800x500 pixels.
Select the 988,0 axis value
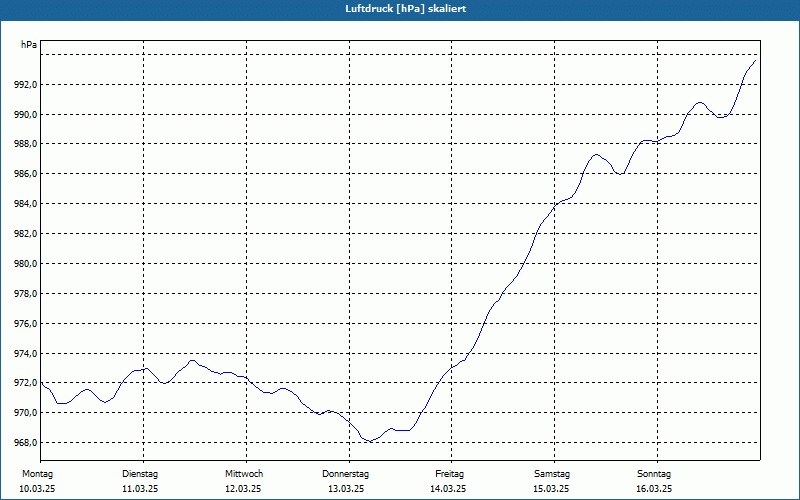tap(25, 144)
